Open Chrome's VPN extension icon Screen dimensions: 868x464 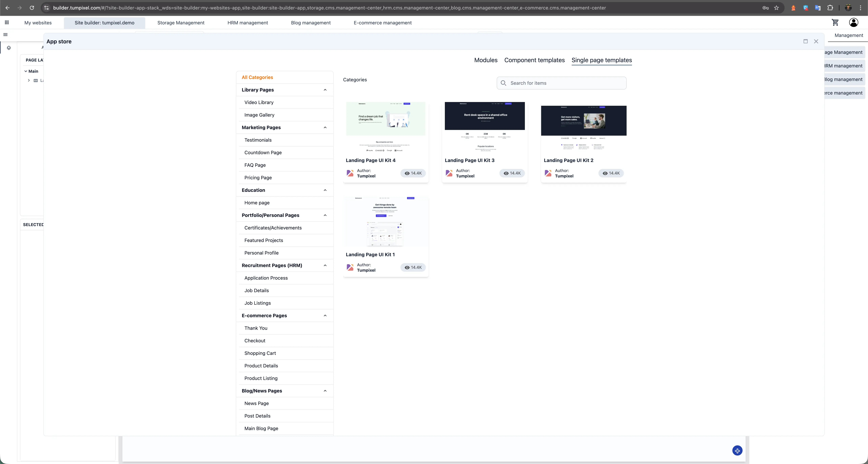coord(806,8)
